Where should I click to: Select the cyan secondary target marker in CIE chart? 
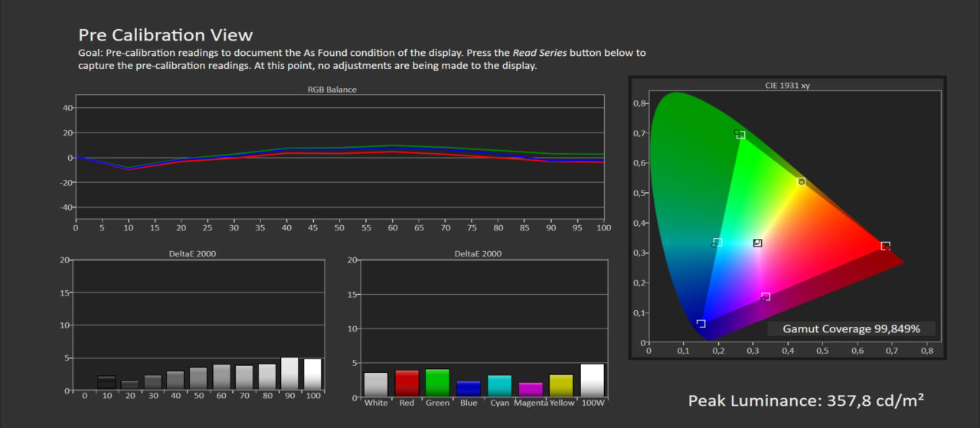click(x=717, y=242)
